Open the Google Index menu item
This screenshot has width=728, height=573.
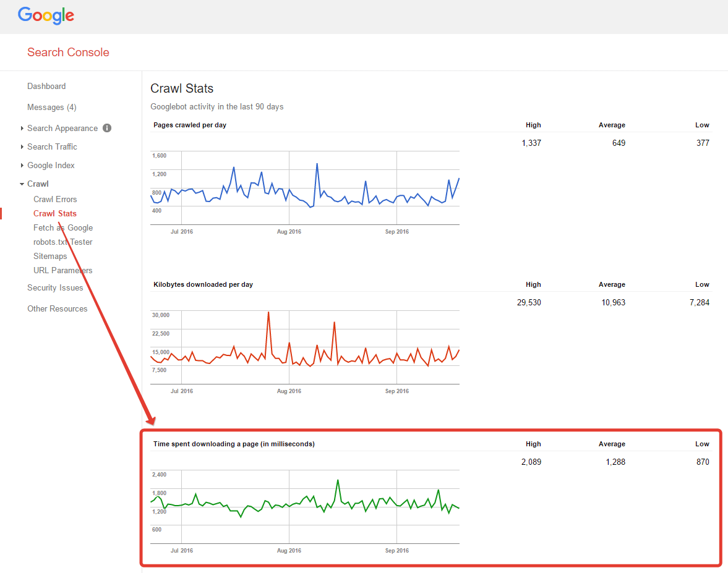pos(51,165)
